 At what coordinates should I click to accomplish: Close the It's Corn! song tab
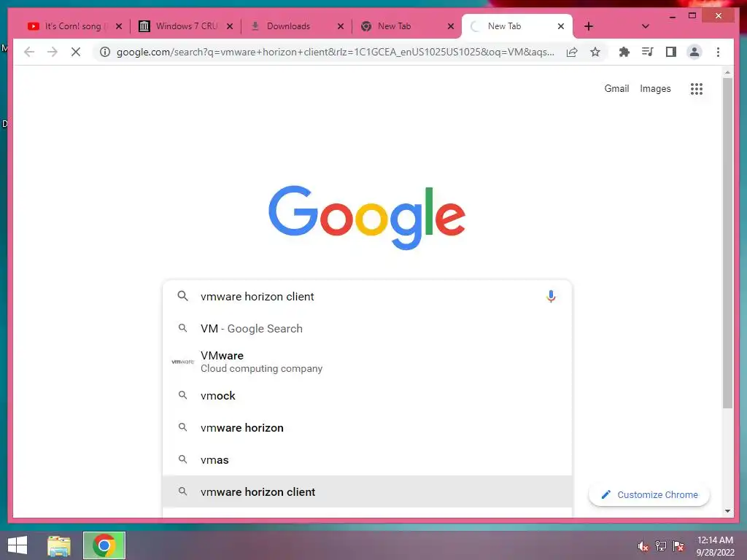[x=119, y=26]
